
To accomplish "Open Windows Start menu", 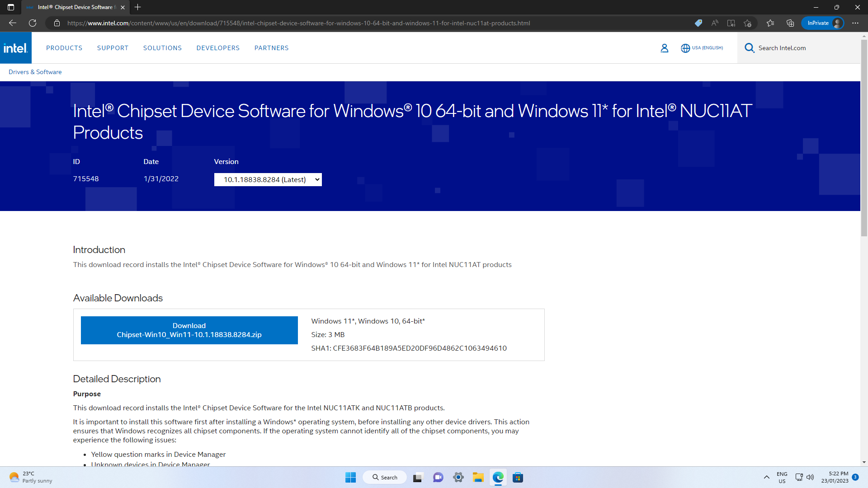I will (x=350, y=477).
